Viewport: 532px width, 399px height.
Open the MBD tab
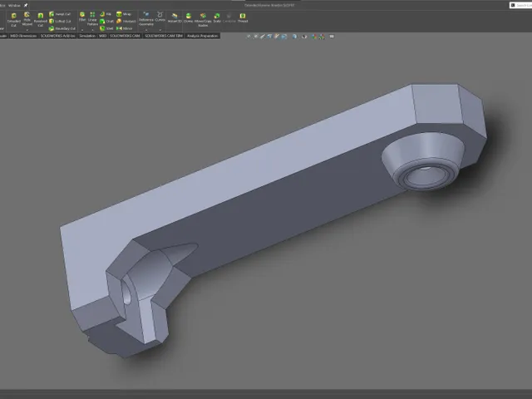(102, 36)
